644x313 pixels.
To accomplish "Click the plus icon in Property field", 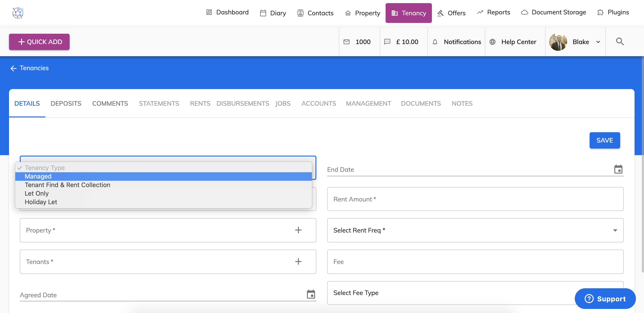I will coord(298,230).
